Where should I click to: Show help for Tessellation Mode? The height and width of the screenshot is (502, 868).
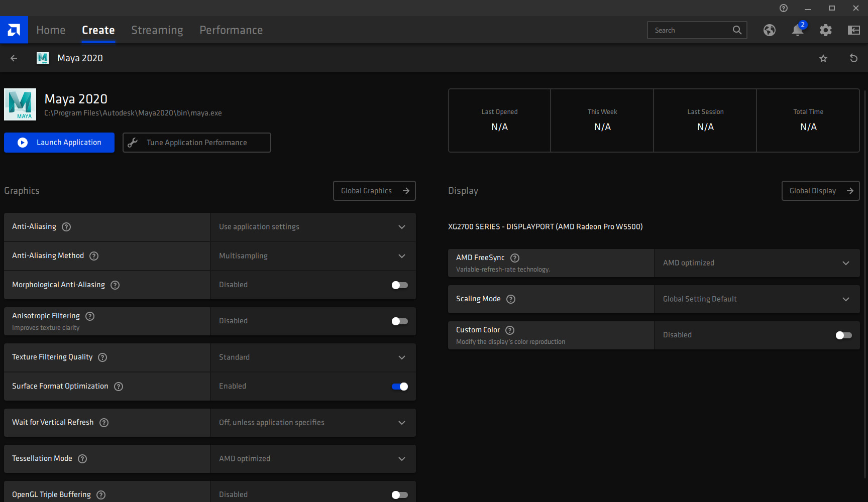click(x=82, y=459)
